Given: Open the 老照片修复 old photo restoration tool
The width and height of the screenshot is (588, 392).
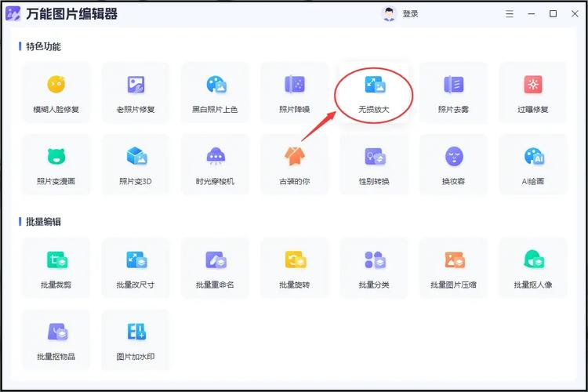Looking at the screenshot, I should (x=136, y=93).
